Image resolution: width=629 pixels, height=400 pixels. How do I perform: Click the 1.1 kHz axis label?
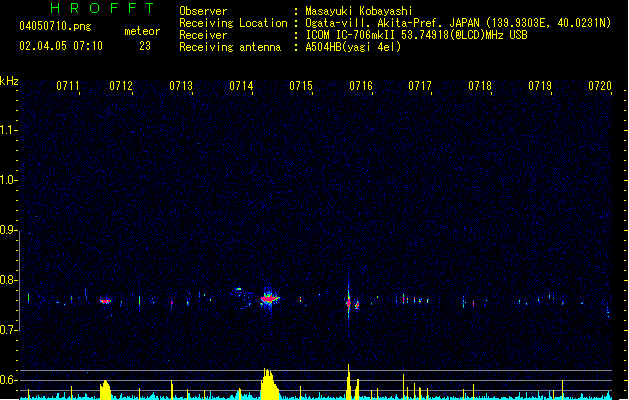(x=7, y=130)
